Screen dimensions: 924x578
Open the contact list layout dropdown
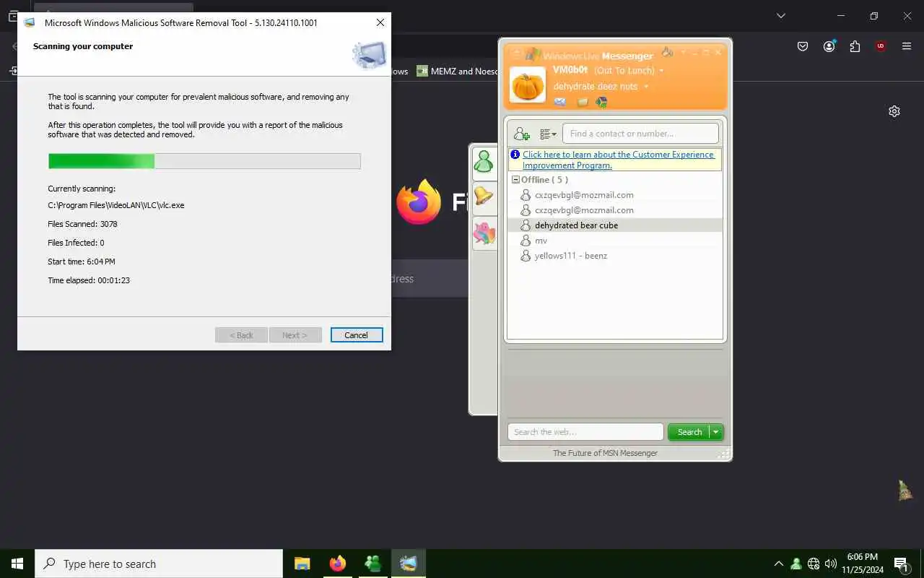coord(548,134)
